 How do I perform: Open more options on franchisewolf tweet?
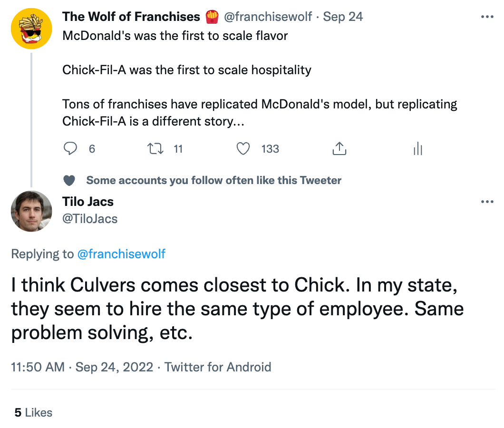coord(487,17)
